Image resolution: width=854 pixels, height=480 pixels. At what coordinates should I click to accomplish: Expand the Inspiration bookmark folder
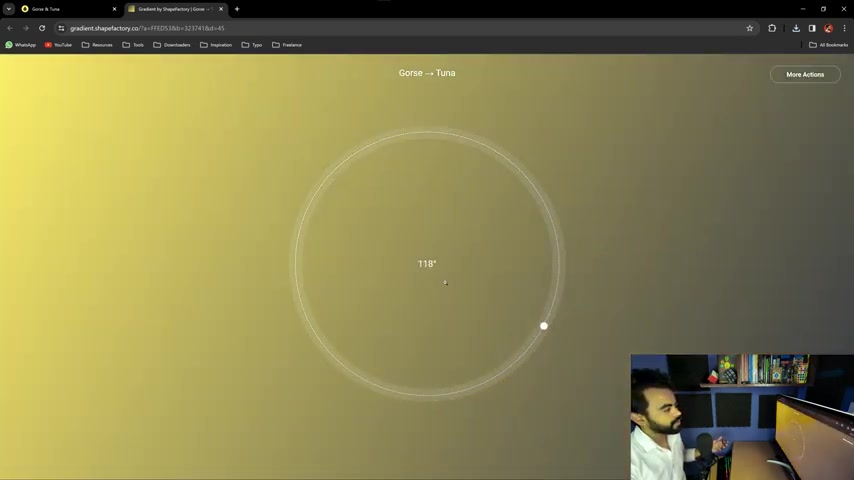tap(216, 45)
